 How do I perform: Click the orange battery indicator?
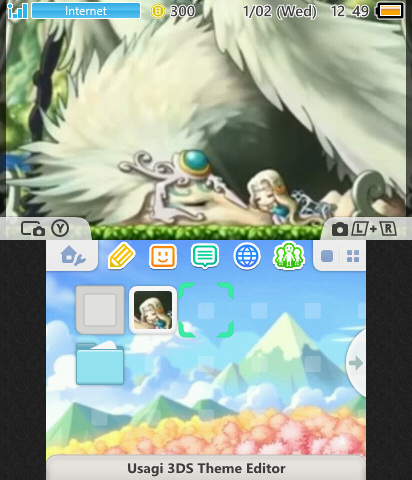tap(390, 11)
